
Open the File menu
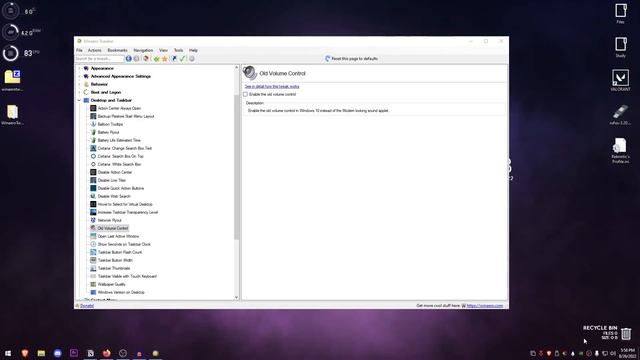(79, 50)
